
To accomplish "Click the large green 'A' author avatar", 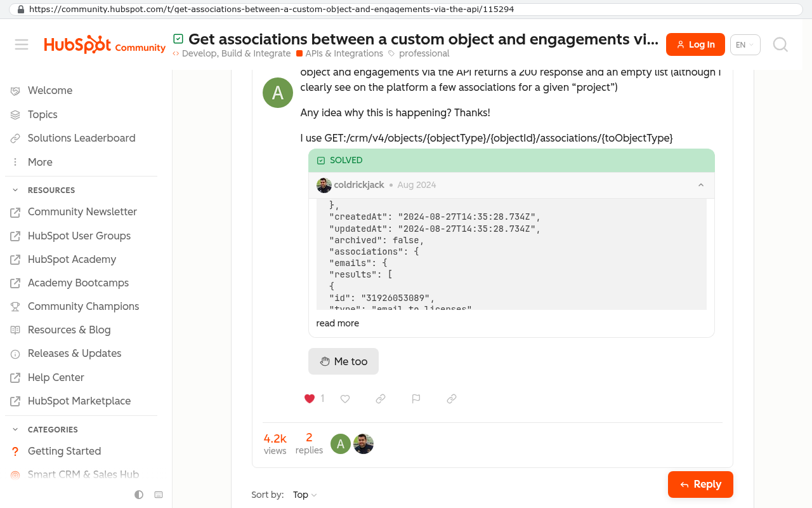I will [278, 93].
